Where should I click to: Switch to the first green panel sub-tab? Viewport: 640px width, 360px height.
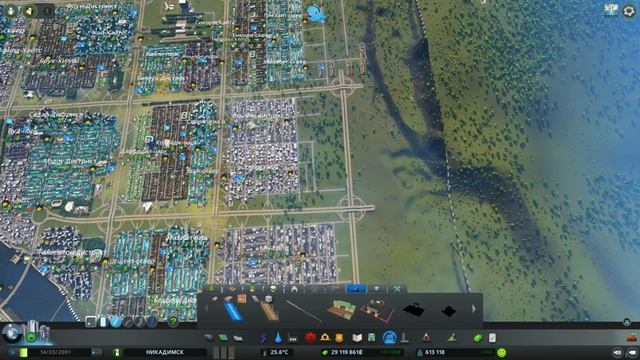click(x=211, y=288)
